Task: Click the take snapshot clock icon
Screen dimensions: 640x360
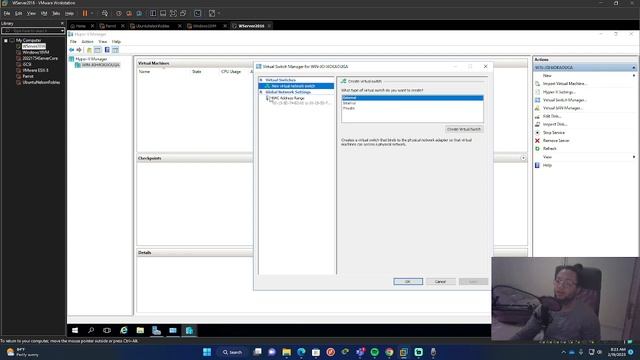Action: click(x=119, y=13)
